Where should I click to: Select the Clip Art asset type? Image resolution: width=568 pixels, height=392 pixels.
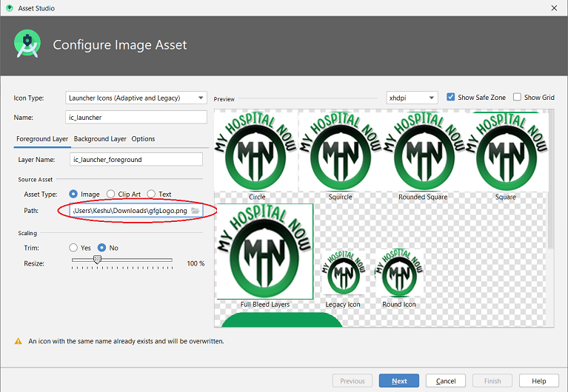tap(110, 194)
